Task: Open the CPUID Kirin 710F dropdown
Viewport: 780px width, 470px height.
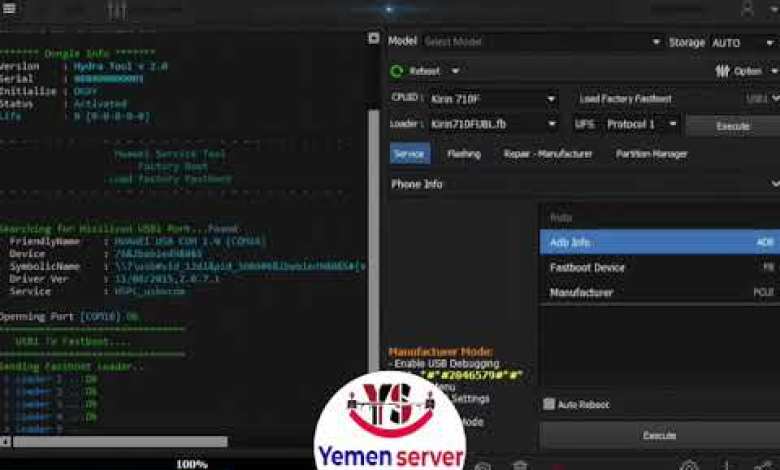Action: pyautogui.click(x=492, y=99)
